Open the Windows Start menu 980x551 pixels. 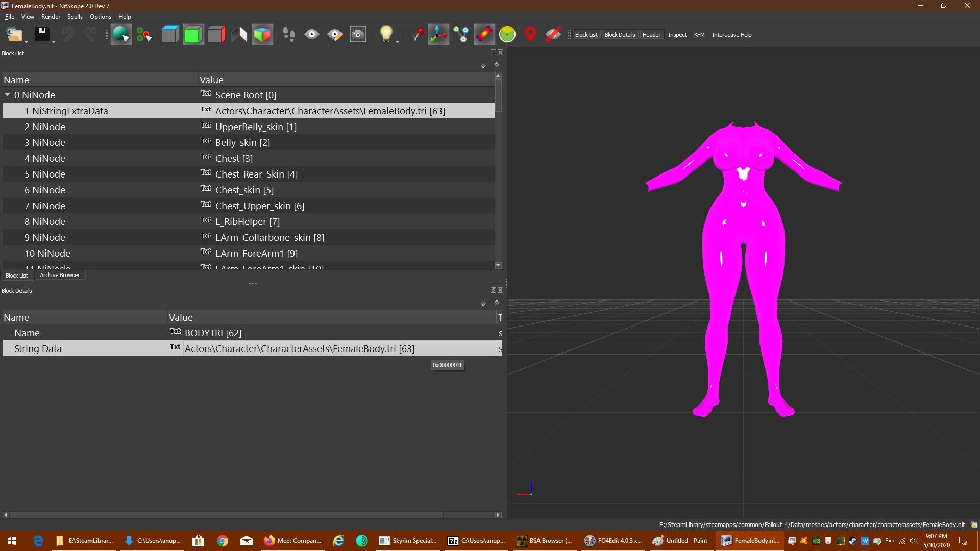point(12,541)
